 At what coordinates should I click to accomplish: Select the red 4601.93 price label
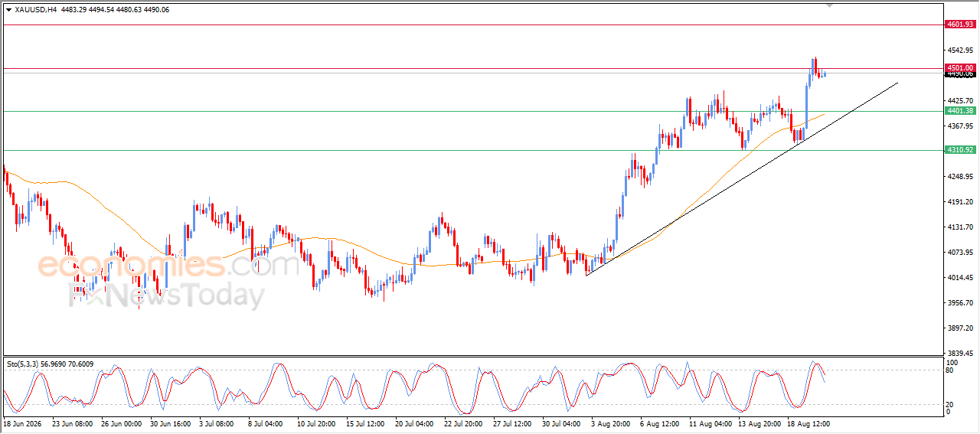[x=959, y=24]
